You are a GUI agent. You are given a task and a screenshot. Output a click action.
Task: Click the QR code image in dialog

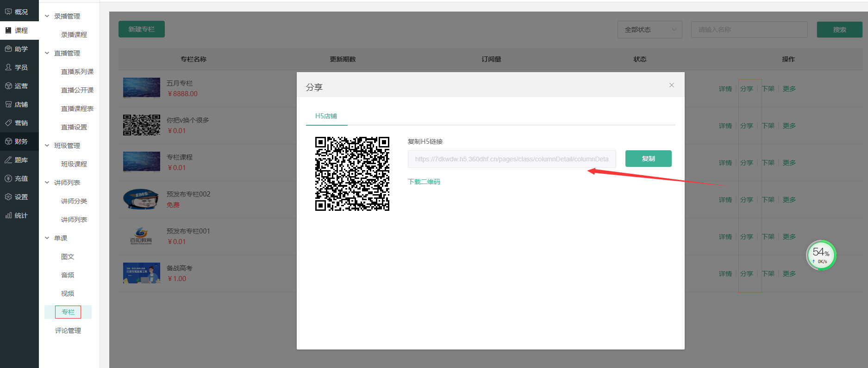coord(352,174)
